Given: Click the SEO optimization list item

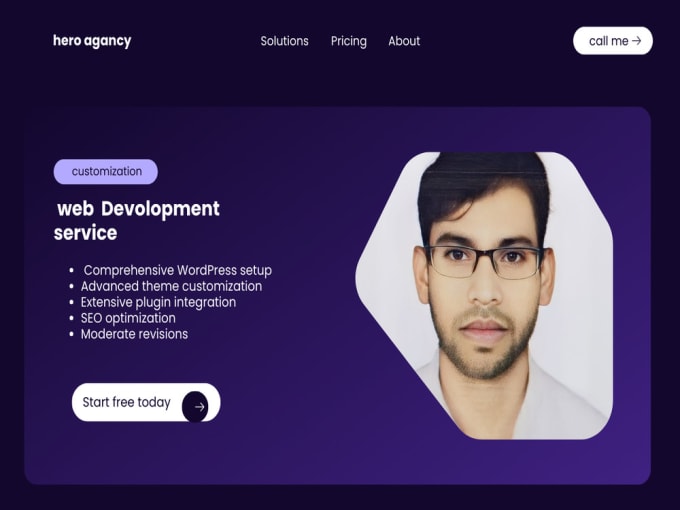Looking at the screenshot, I should (128, 318).
